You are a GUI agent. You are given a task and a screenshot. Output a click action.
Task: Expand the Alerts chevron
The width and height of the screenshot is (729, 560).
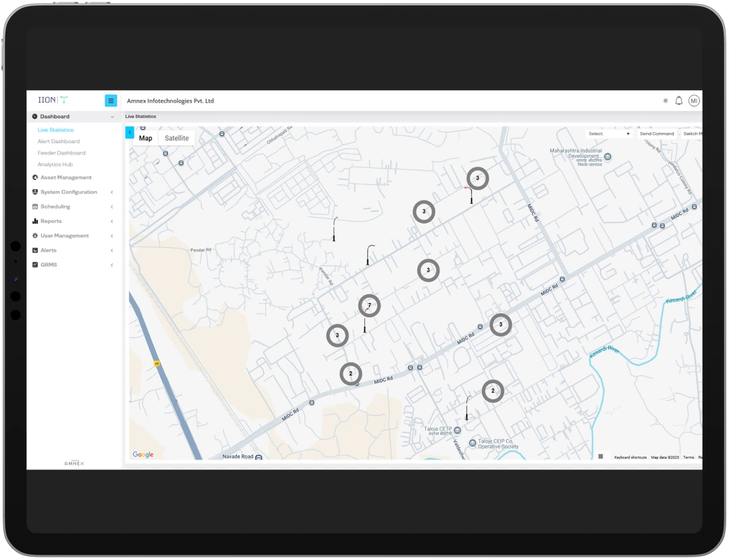coord(112,250)
